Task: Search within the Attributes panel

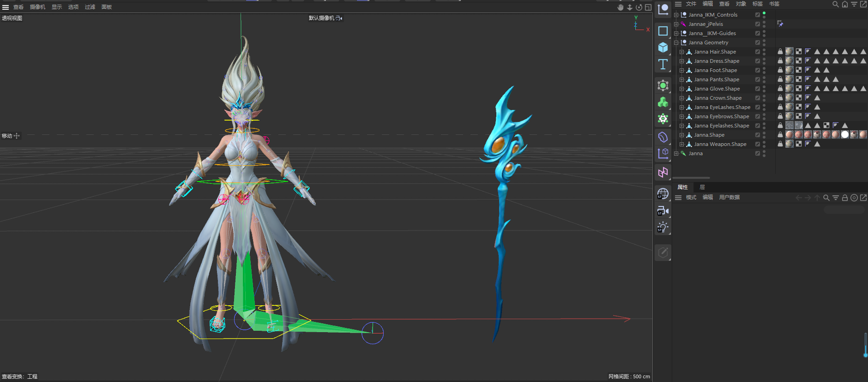Action: click(826, 198)
